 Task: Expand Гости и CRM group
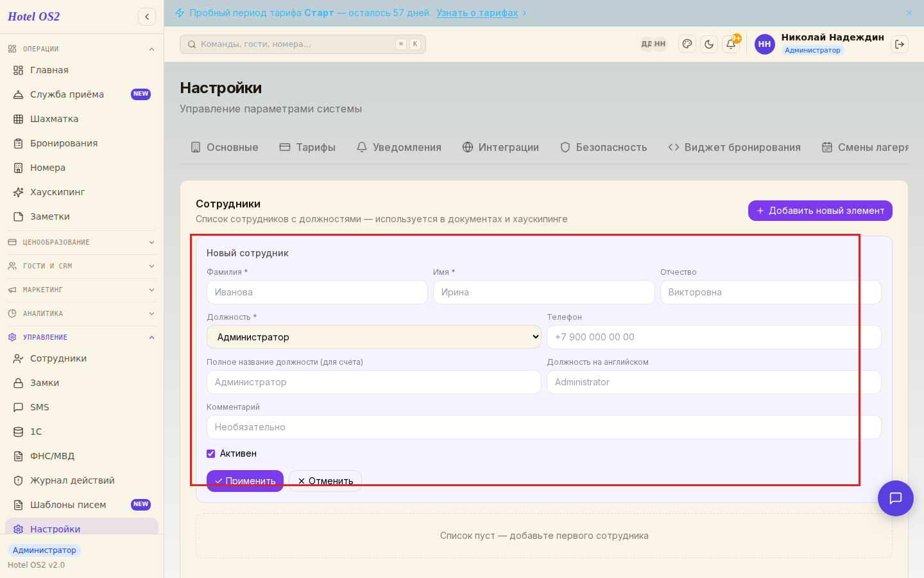[x=81, y=266]
